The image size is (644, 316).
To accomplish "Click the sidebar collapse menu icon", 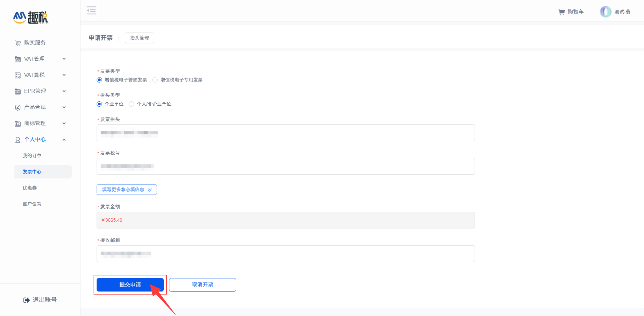I will point(91,10).
